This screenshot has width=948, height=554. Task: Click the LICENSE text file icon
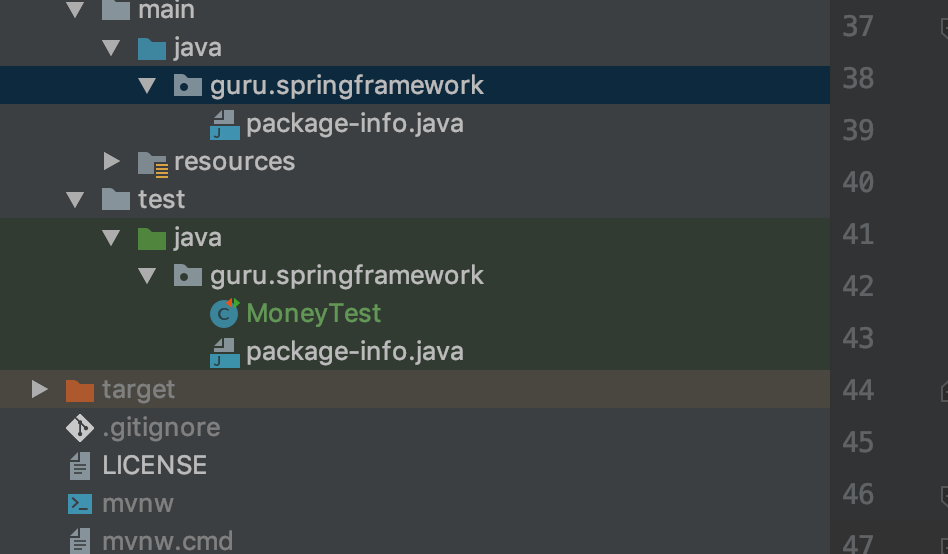pyautogui.click(x=79, y=466)
